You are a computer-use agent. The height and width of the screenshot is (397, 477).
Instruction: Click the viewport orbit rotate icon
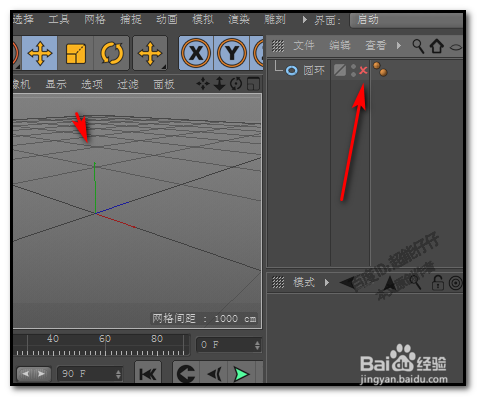236,84
